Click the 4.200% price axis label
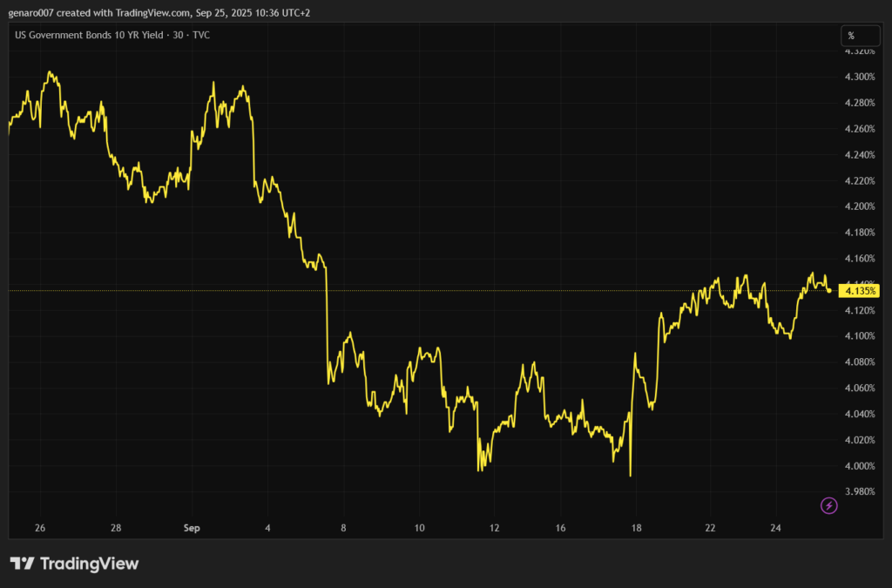 [x=858, y=206]
